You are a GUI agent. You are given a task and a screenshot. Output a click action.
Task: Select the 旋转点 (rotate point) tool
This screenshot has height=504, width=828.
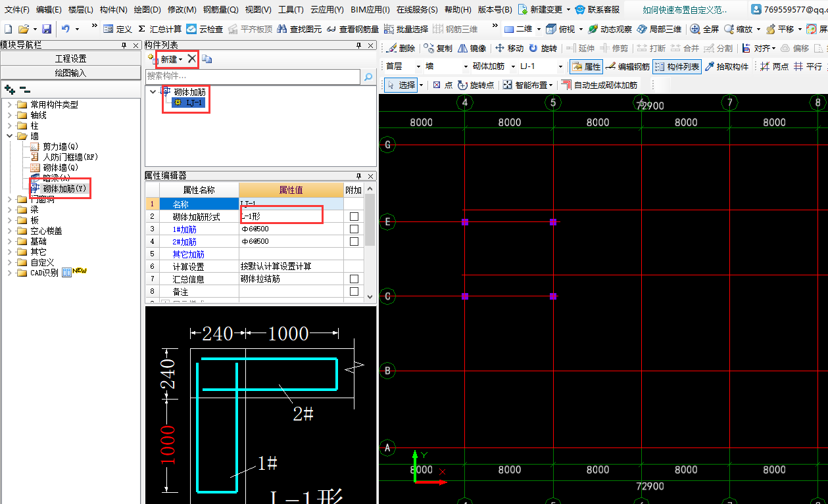point(476,85)
